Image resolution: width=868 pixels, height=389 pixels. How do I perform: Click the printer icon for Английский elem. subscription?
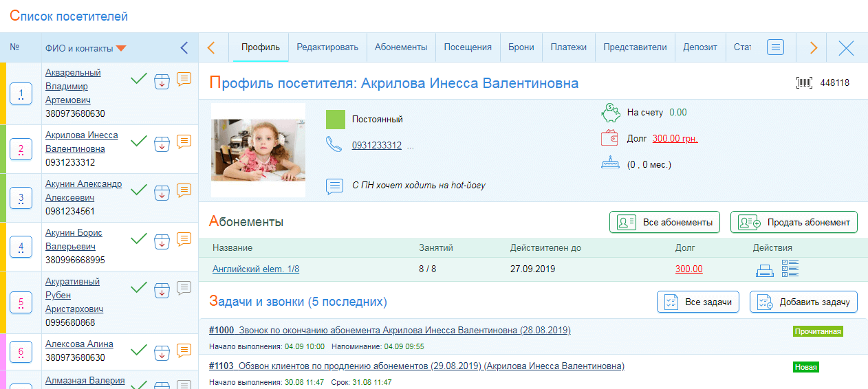point(764,269)
